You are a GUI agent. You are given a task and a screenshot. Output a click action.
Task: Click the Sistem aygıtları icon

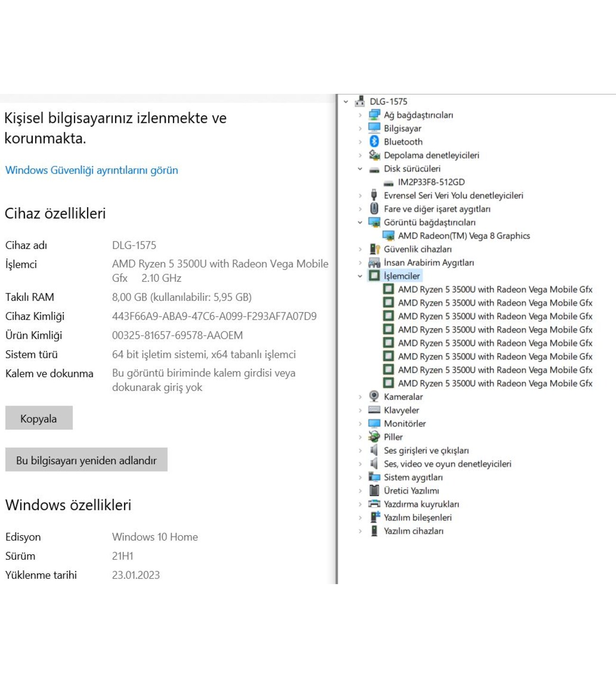[374, 476]
